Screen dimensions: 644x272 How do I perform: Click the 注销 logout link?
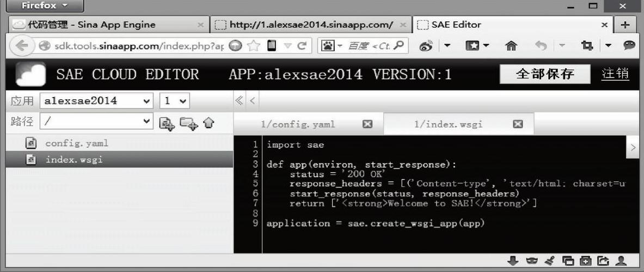click(x=615, y=74)
